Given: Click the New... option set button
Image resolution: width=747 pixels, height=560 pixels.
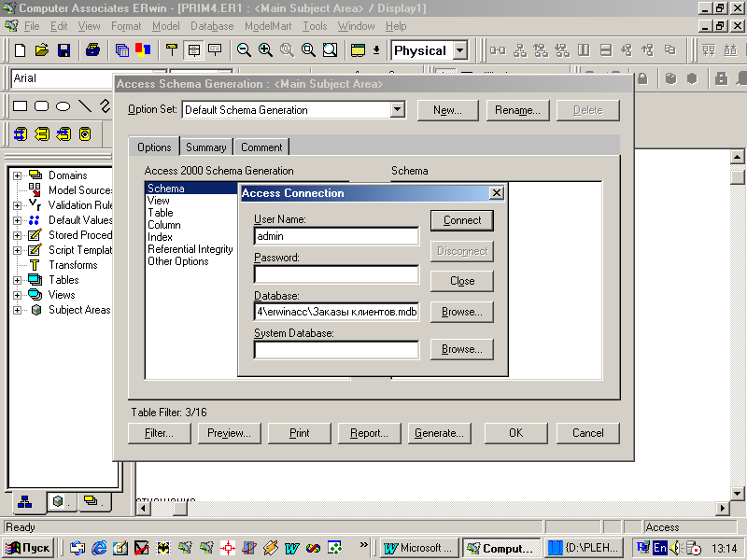Looking at the screenshot, I should click(448, 110).
